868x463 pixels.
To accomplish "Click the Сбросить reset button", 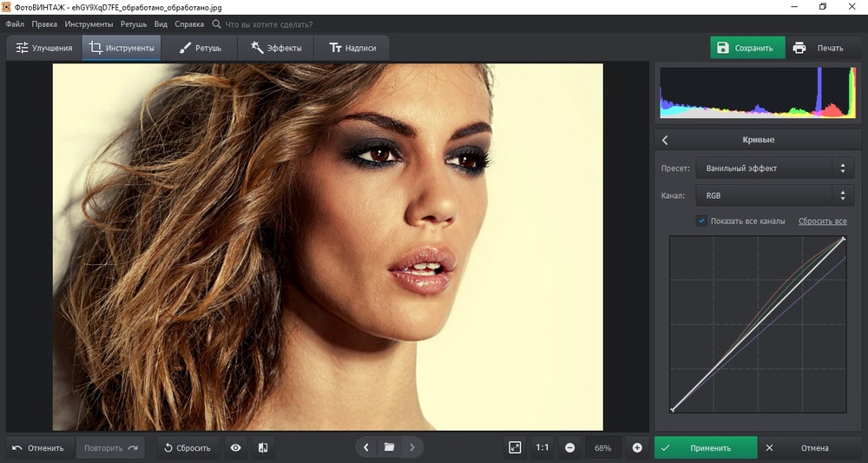I will click(187, 448).
